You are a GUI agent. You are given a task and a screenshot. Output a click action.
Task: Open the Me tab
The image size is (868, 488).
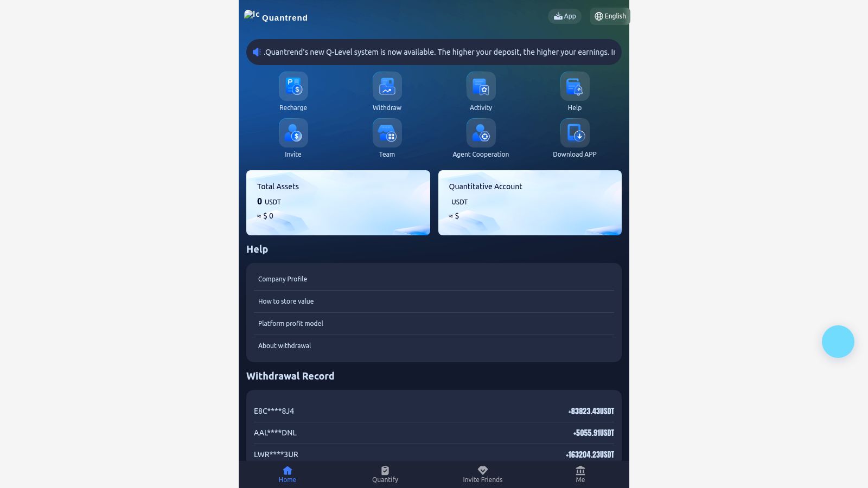[580, 474]
